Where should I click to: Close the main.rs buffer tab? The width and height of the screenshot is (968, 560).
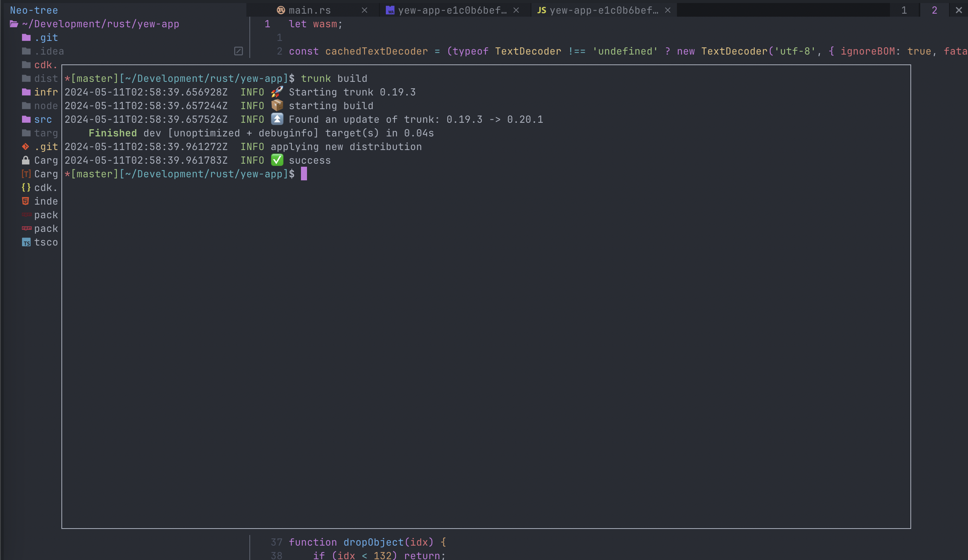[x=364, y=10]
